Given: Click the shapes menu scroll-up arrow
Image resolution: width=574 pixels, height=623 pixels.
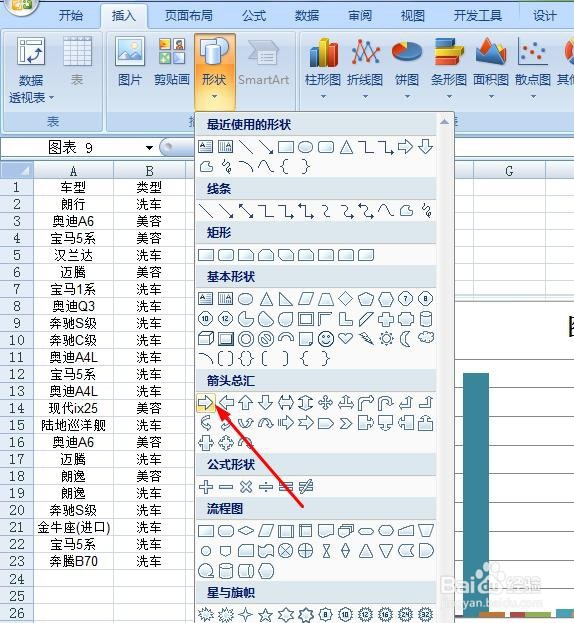Looking at the screenshot, I should point(445,122).
